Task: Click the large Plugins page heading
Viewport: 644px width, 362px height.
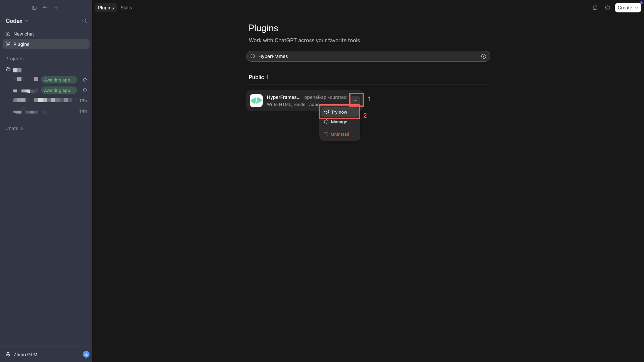Action: click(x=263, y=28)
